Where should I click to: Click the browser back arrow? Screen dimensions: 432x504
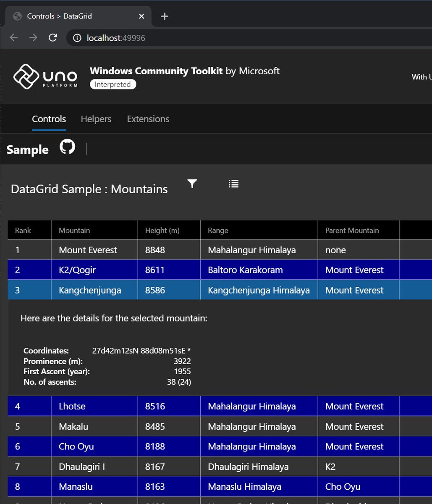[x=13, y=37]
